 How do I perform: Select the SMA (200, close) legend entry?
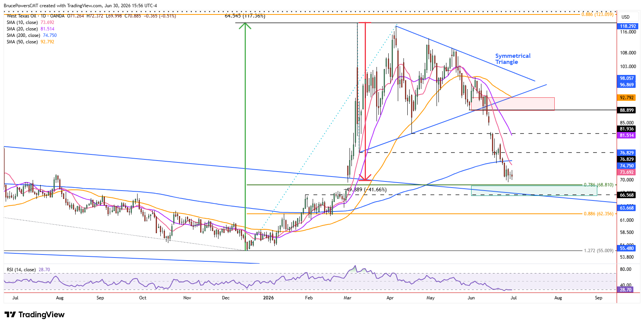32,35
